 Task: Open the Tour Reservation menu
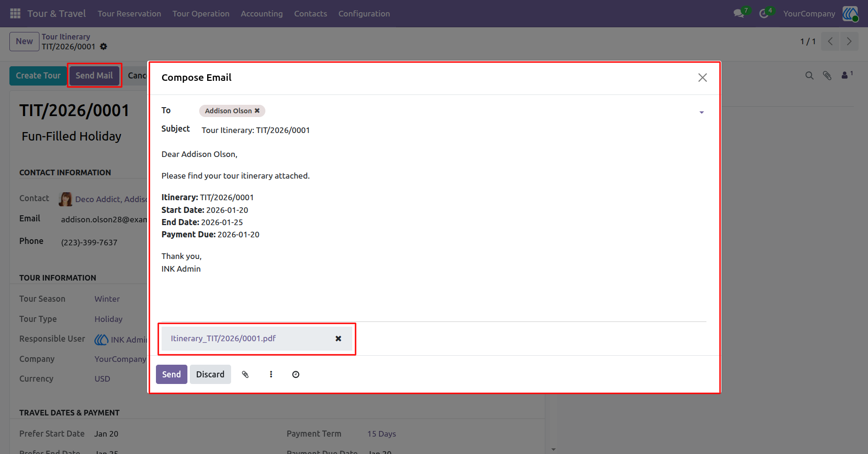click(129, 14)
